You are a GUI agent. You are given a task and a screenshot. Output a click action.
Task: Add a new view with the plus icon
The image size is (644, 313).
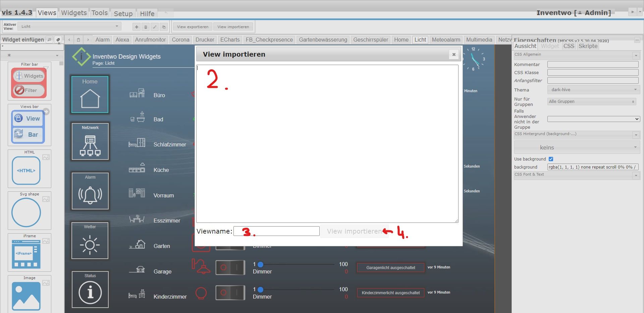tap(137, 27)
